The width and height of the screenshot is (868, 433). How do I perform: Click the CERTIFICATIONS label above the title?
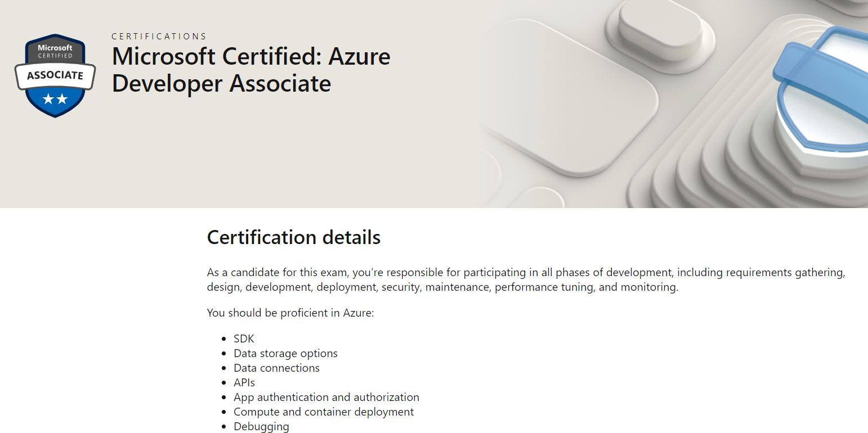(159, 37)
